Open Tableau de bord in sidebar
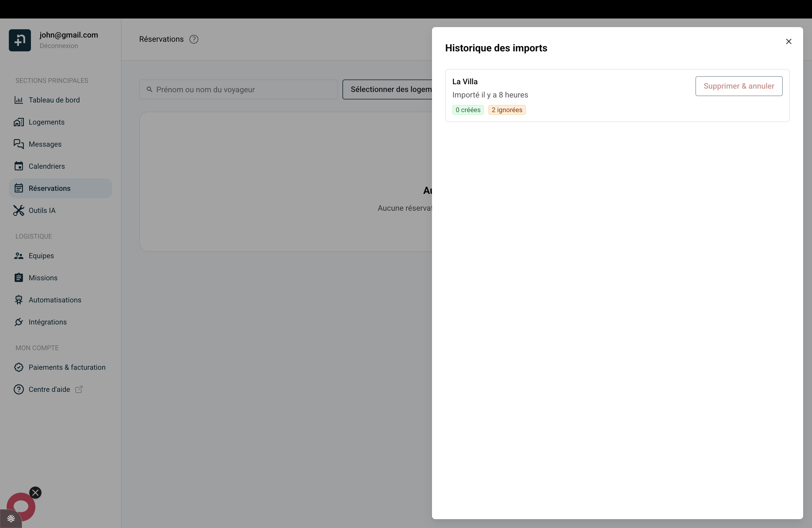 [x=60, y=100]
